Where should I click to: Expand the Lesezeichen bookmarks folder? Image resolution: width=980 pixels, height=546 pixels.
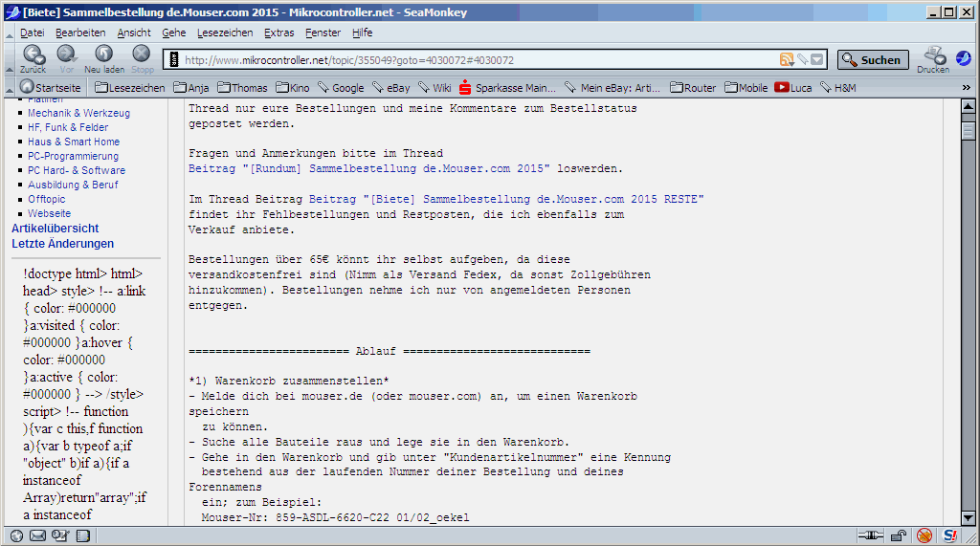(130, 87)
